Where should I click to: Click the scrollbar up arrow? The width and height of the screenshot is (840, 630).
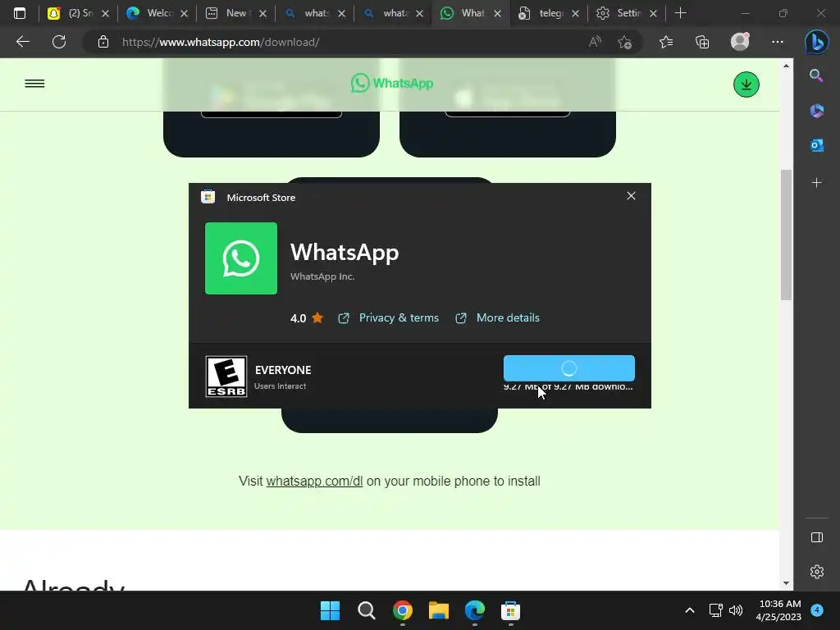(786, 66)
